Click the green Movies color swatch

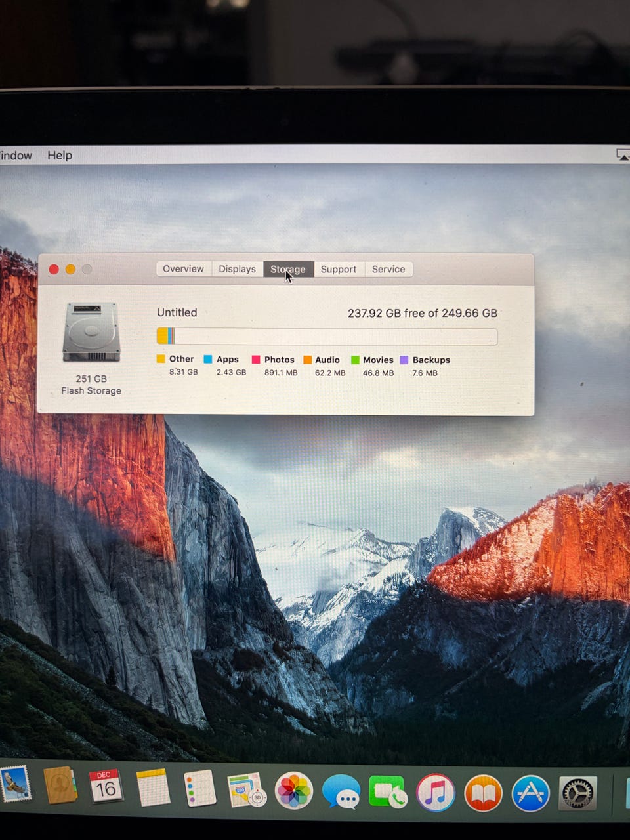(x=355, y=360)
